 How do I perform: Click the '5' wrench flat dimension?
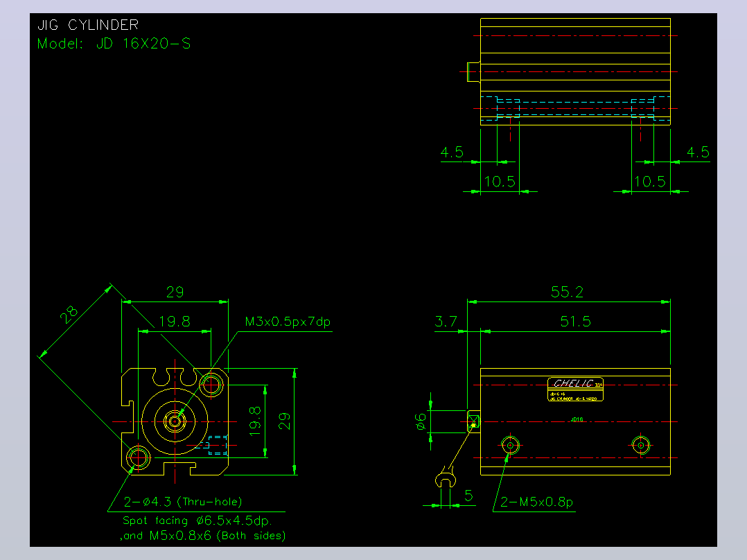tap(468, 496)
